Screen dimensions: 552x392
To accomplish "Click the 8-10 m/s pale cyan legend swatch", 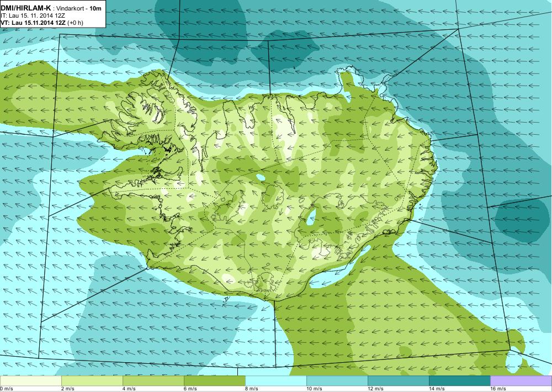I will [x=275, y=381].
